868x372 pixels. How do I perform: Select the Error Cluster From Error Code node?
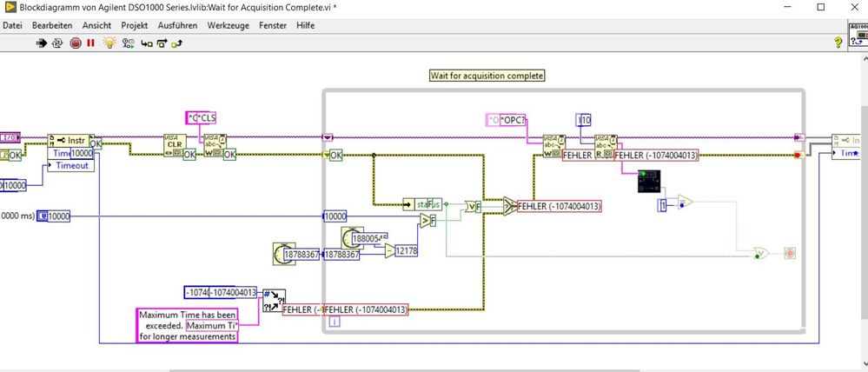274,301
